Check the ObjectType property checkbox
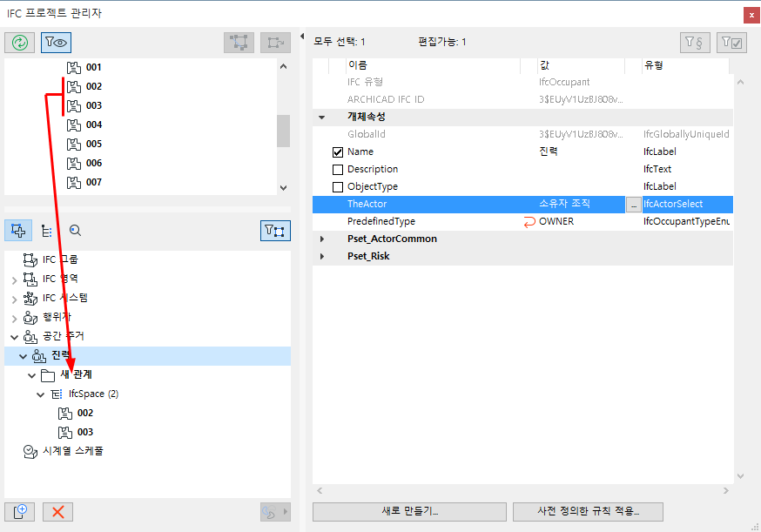This screenshot has height=532, width=761. tap(338, 187)
